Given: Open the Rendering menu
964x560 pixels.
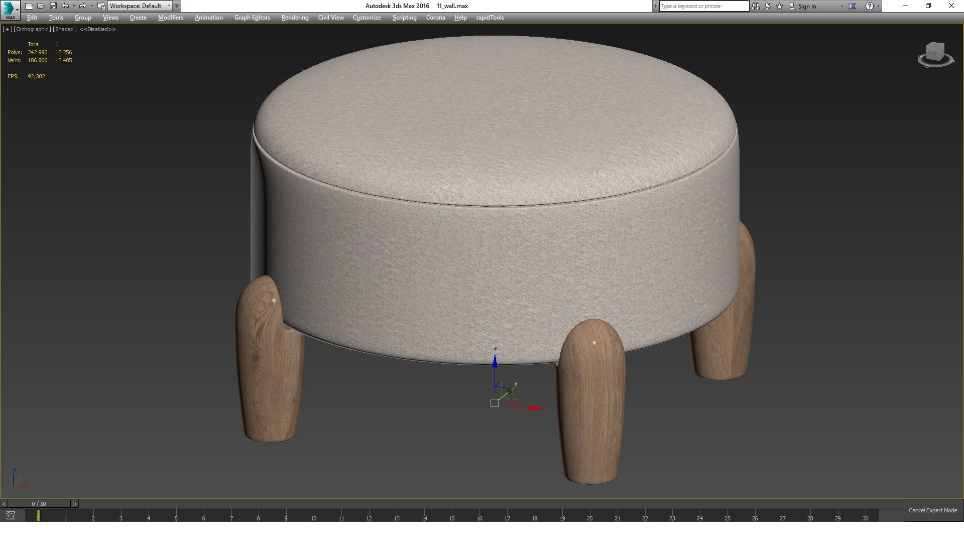Looking at the screenshot, I should (295, 18).
